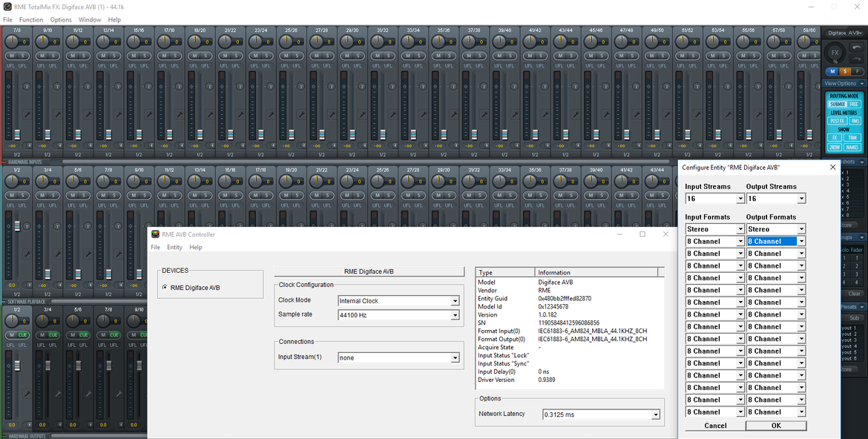Open Clock Mode dropdown showing Internal Clock
Image resolution: width=868 pixels, height=439 pixels.
(398, 300)
